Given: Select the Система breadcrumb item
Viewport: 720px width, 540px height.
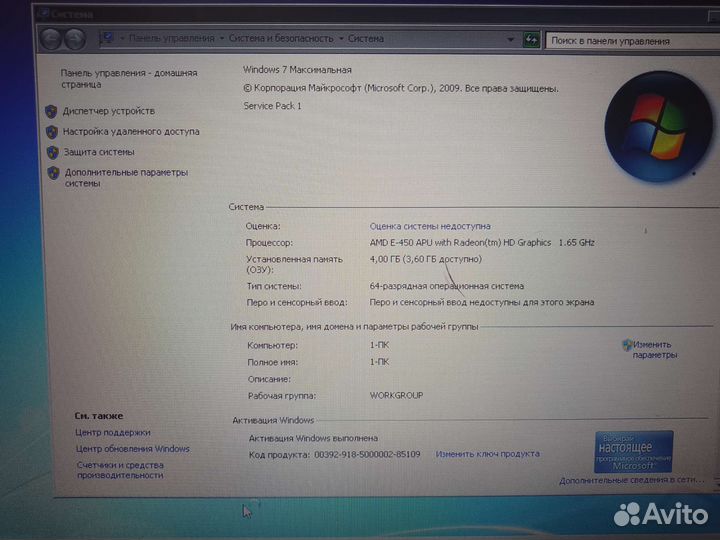Looking at the screenshot, I should click(366, 39).
